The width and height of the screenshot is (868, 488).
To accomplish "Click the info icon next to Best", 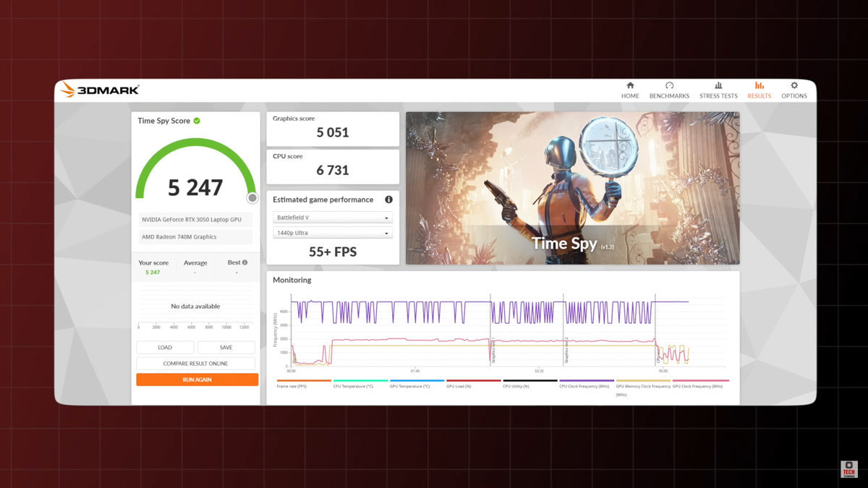I will (245, 262).
